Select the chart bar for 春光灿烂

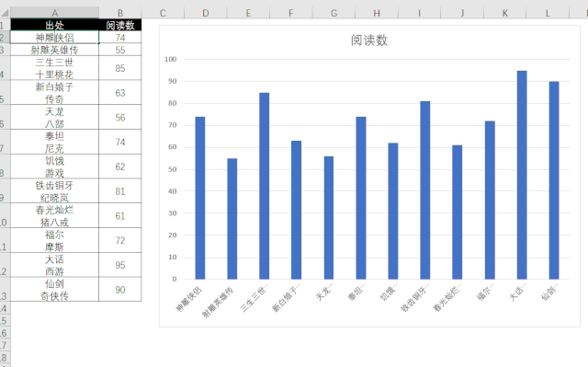458,212
